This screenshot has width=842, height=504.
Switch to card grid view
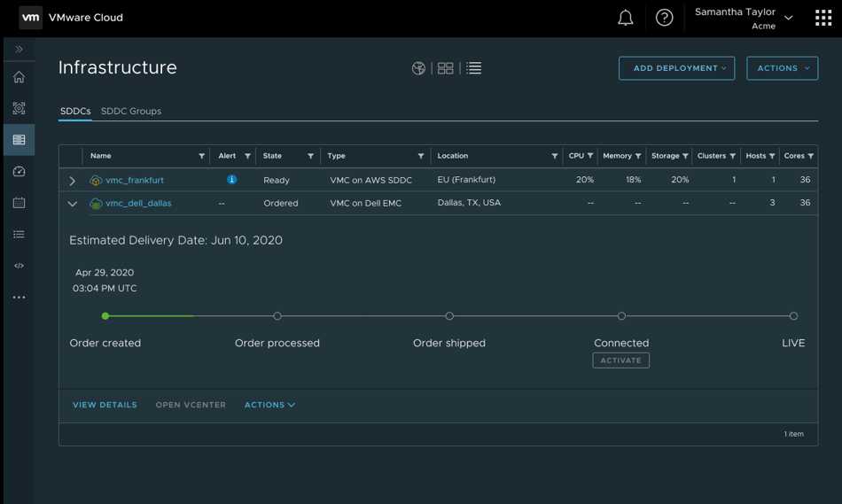click(445, 68)
